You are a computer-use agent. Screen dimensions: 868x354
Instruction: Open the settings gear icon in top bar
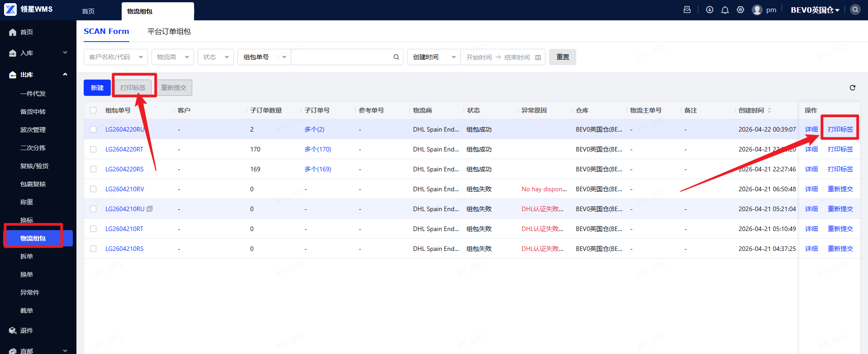[740, 9]
